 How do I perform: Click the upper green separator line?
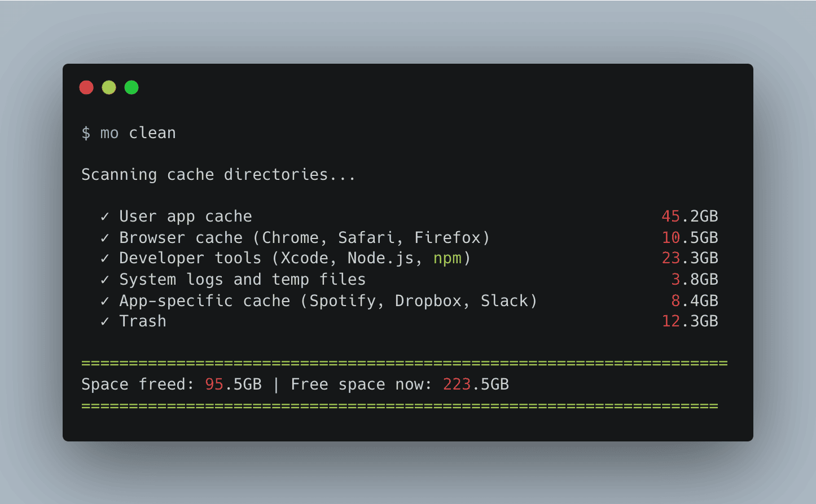point(404,363)
